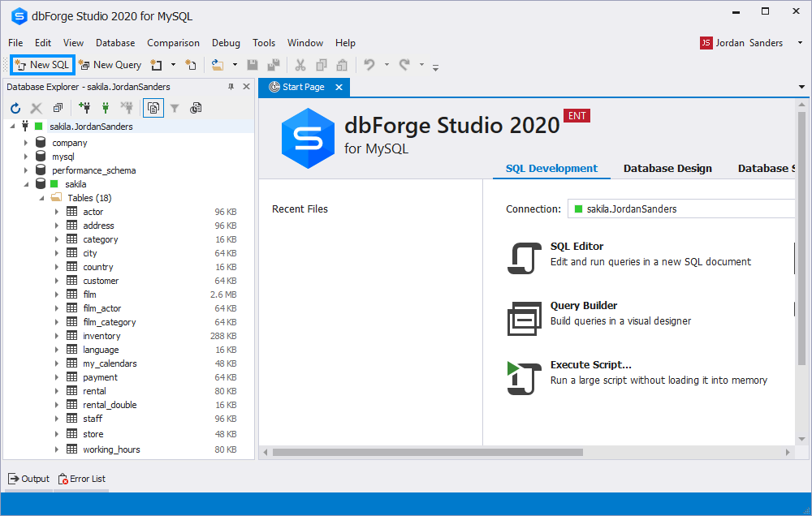The height and width of the screenshot is (516, 812).
Task: Click the new document icon after New Query
Action: 157,65
